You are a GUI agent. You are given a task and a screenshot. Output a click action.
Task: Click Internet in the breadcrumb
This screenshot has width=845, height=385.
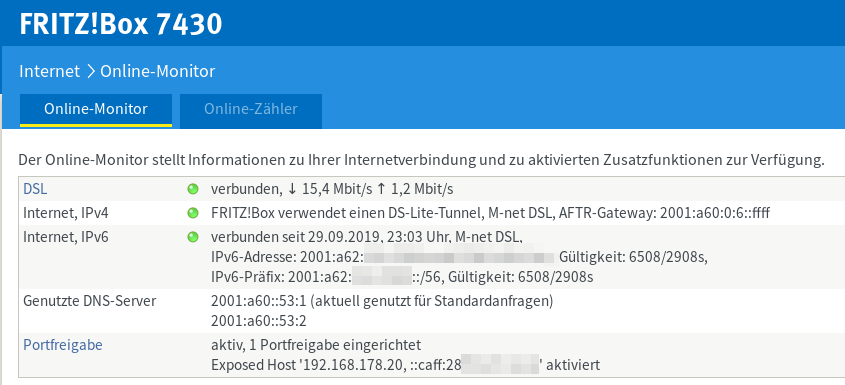(50, 71)
